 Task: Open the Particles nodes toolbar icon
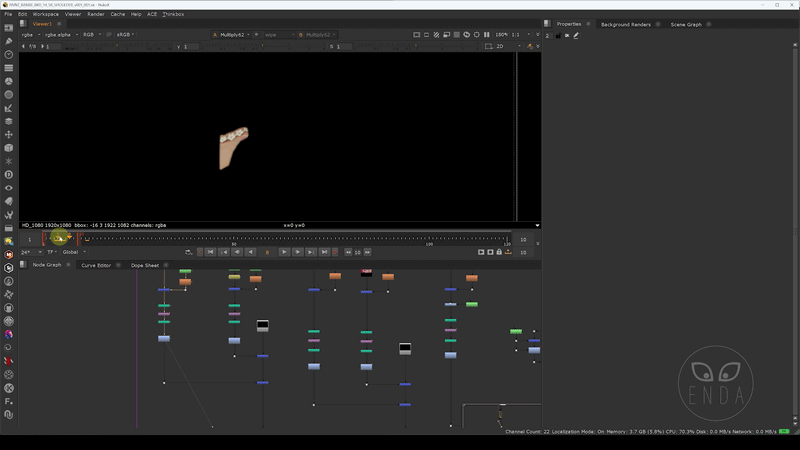tap(9, 161)
